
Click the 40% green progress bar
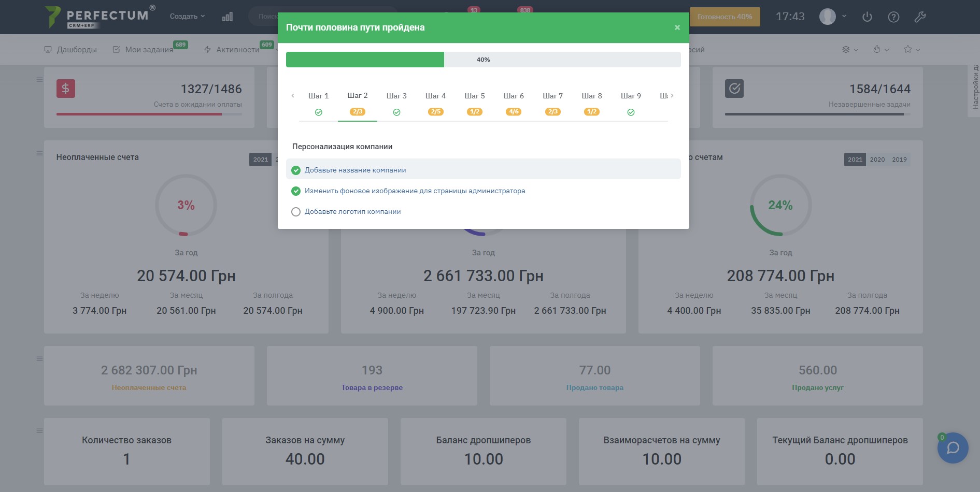(x=365, y=60)
